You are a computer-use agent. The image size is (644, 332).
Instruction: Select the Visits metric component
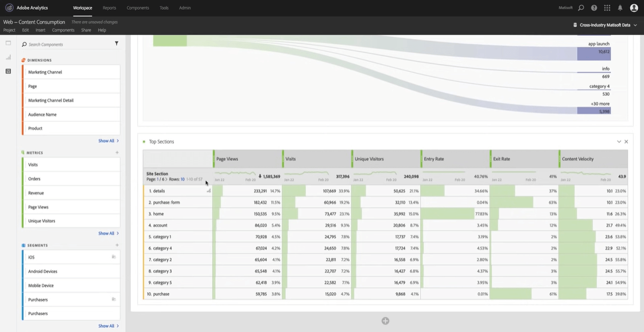click(71, 164)
